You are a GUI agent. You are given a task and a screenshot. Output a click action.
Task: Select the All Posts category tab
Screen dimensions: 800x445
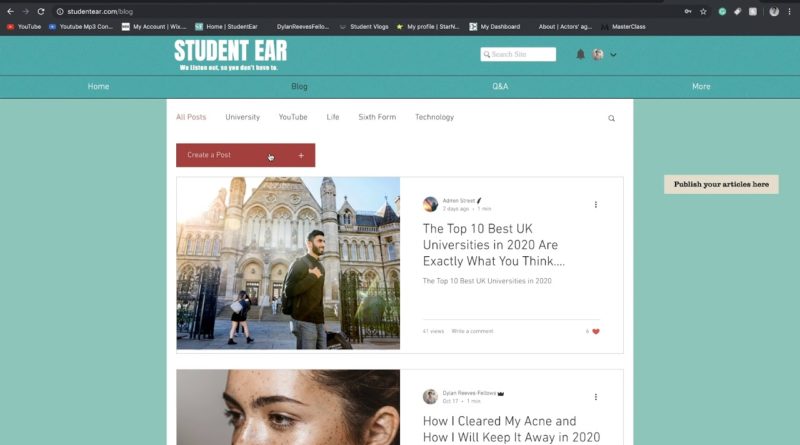point(191,117)
